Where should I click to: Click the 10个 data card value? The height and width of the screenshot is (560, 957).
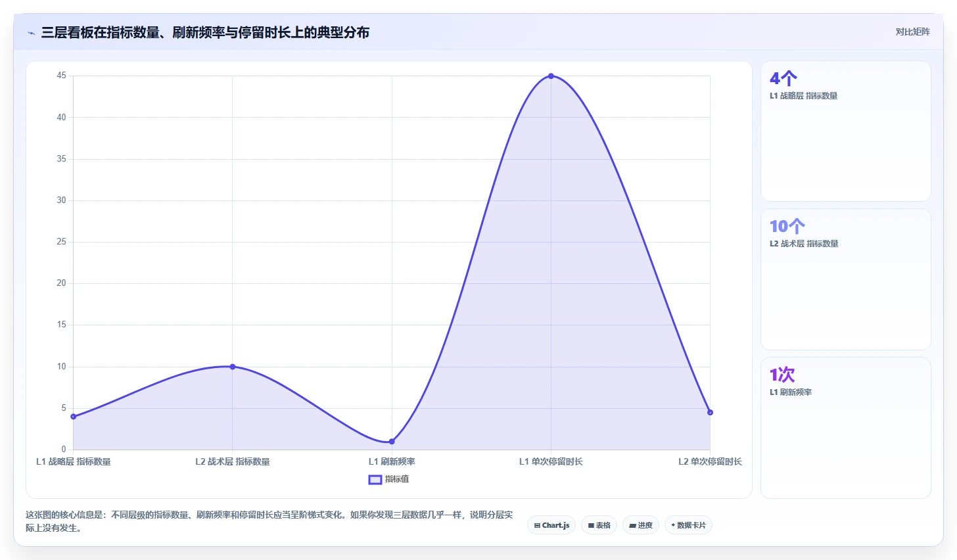pyautogui.click(x=787, y=227)
